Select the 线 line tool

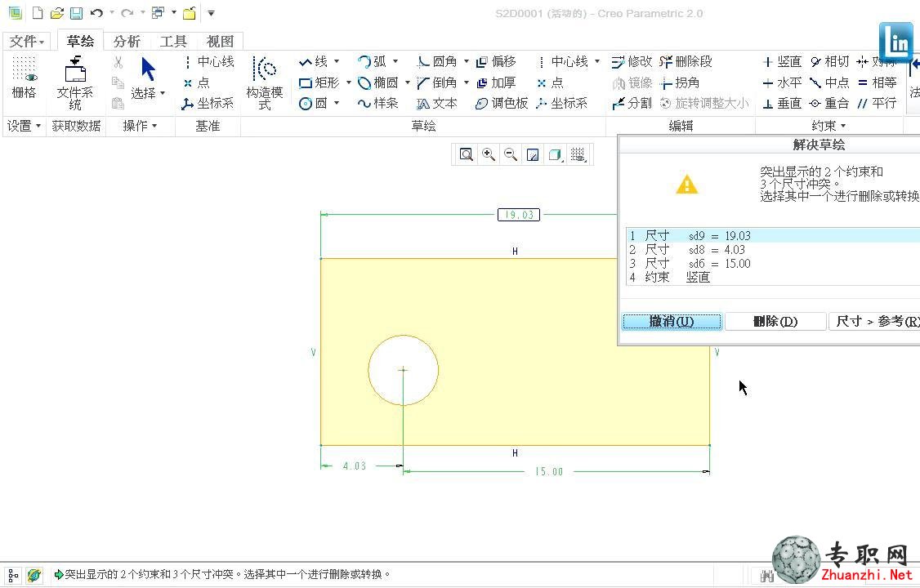tap(314, 61)
